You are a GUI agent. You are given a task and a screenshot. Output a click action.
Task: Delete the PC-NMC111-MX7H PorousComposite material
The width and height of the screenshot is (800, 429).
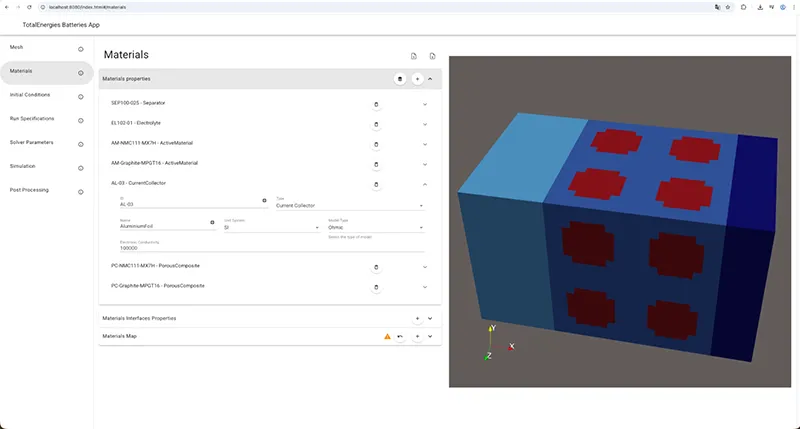[376, 267]
